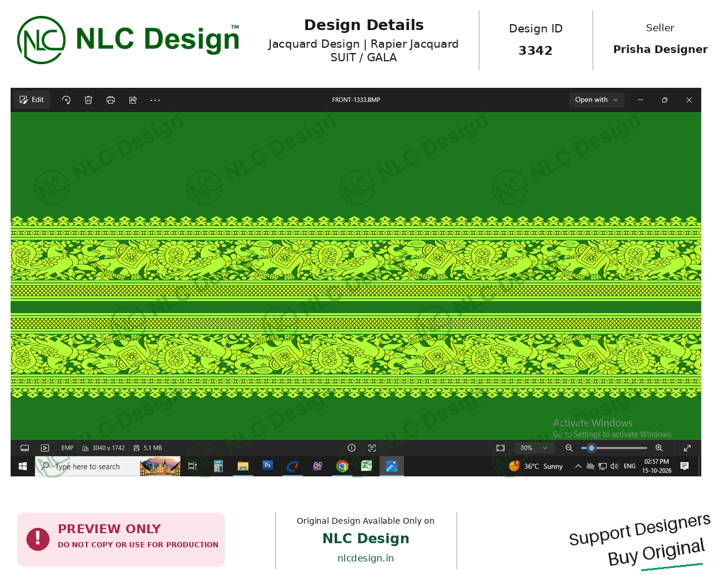
Task: Open Task View from the taskbar
Action: coord(193,467)
